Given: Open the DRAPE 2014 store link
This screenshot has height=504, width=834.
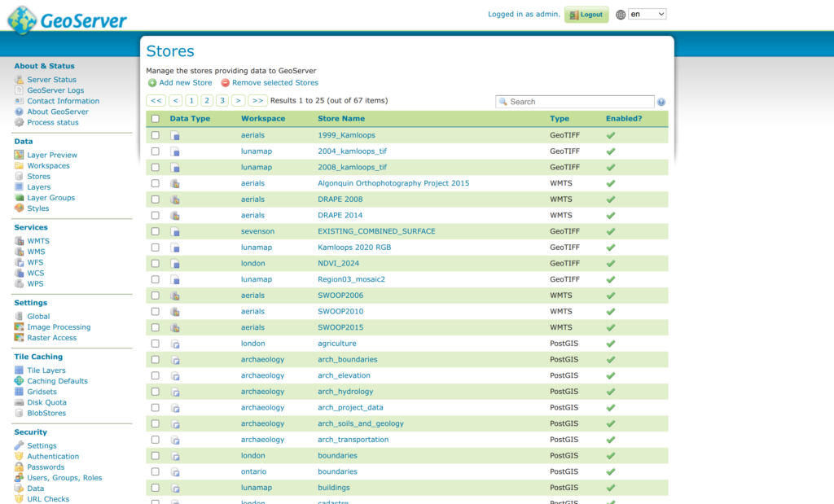Looking at the screenshot, I should (340, 216).
